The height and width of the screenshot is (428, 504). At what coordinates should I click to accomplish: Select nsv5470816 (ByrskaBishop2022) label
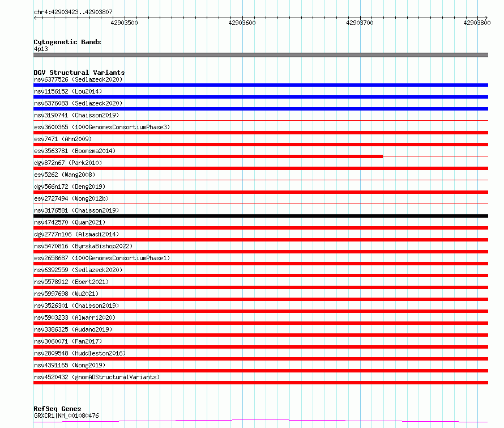83,246
